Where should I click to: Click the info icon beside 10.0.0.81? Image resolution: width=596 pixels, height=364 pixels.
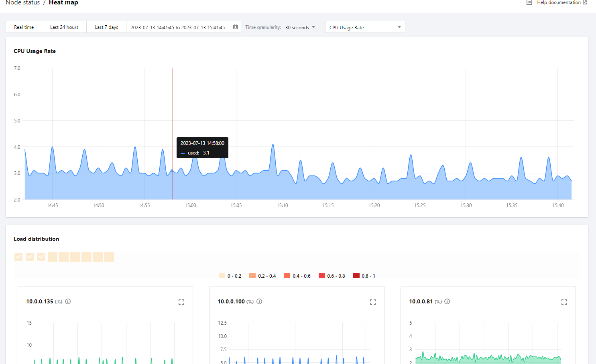coord(447,301)
